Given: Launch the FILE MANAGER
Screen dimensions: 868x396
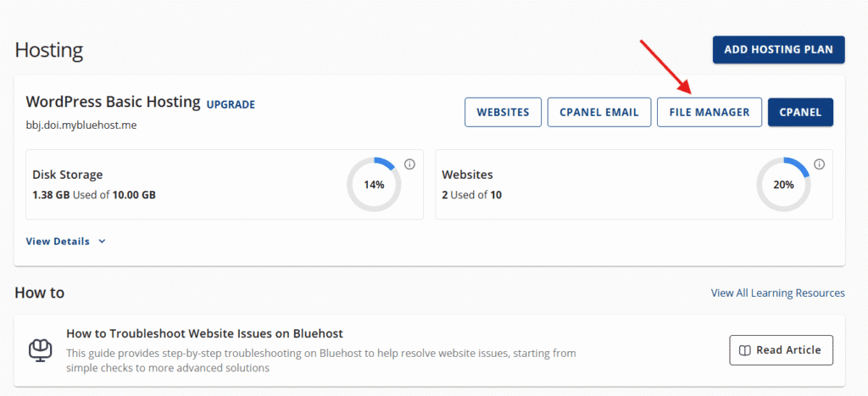Looking at the screenshot, I should click(x=709, y=112).
